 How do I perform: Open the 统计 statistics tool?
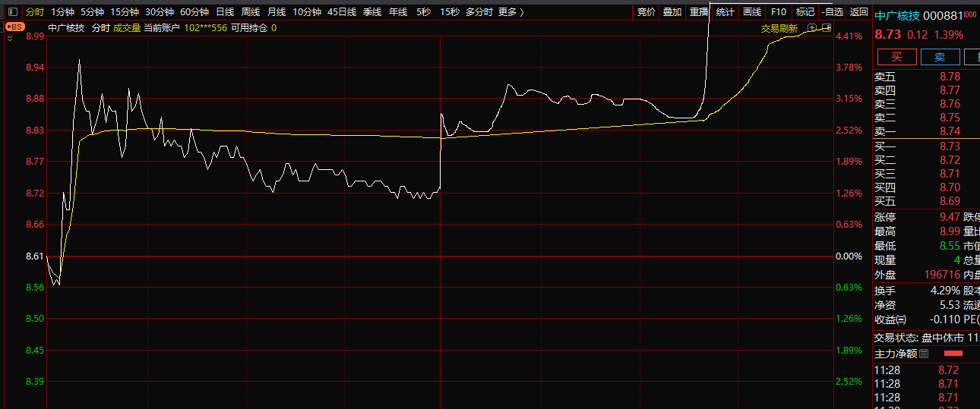pyautogui.click(x=726, y=12)
